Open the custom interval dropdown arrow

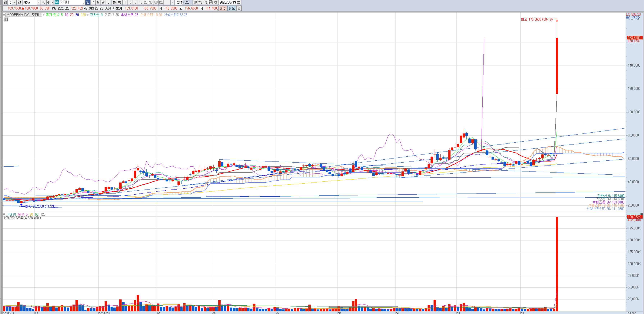click(173, 2)
